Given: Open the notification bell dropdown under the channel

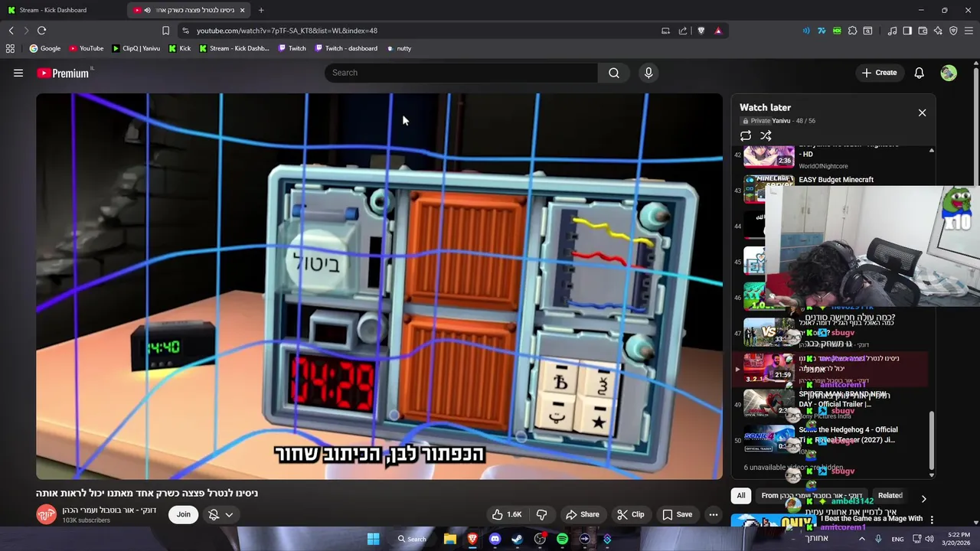Looking at the screenshot, I should [220, 514].
